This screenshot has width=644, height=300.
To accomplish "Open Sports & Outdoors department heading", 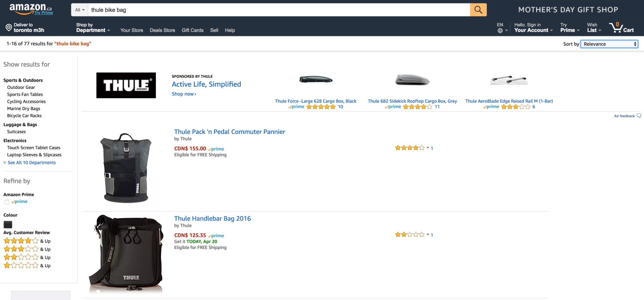I will click(x=23, y=80).
